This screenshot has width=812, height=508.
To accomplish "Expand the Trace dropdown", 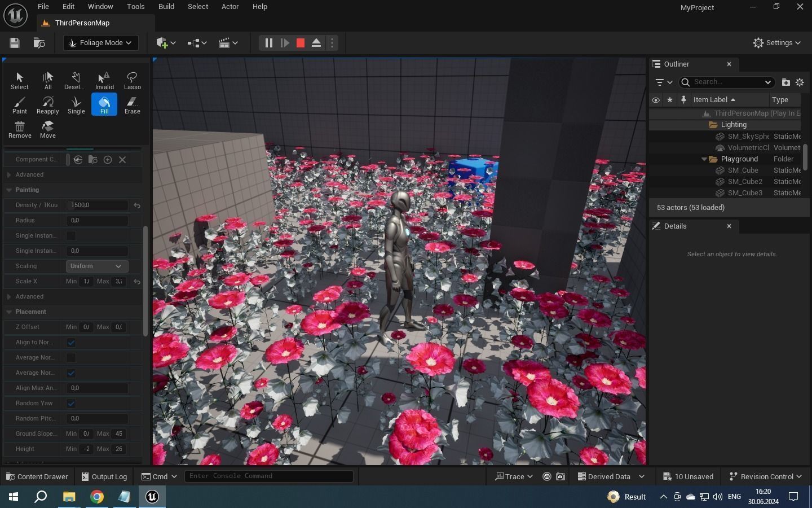I will click(x=514, y=477).
